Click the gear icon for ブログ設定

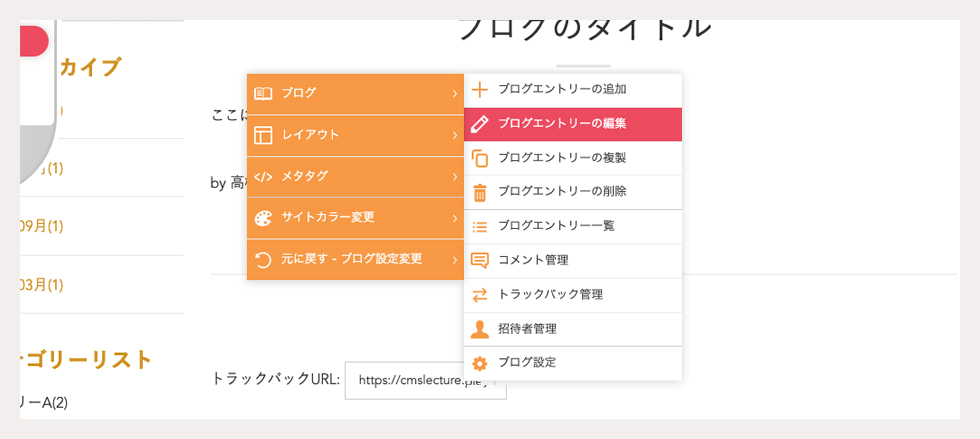click(x=479, y=363)
